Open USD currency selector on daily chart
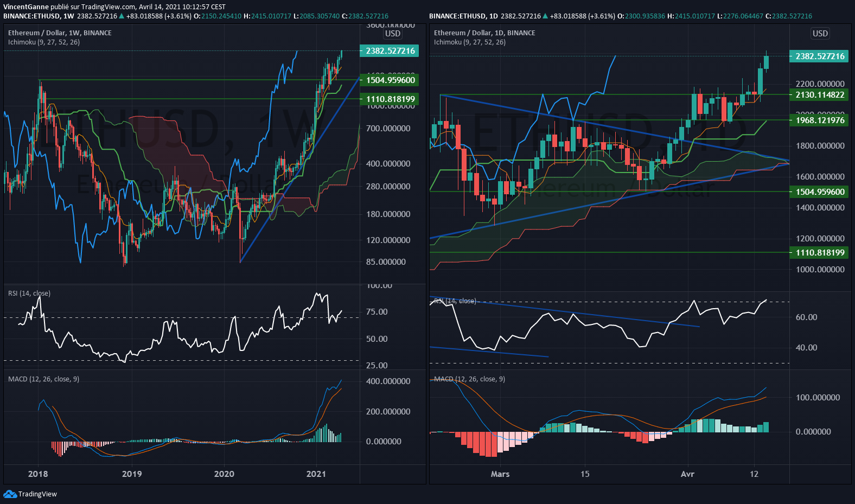855x504 pixels. (820, 34)
